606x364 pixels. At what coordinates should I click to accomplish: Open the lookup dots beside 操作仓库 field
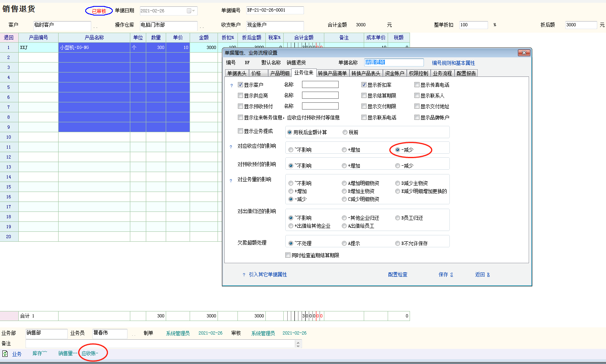point(202,27)
